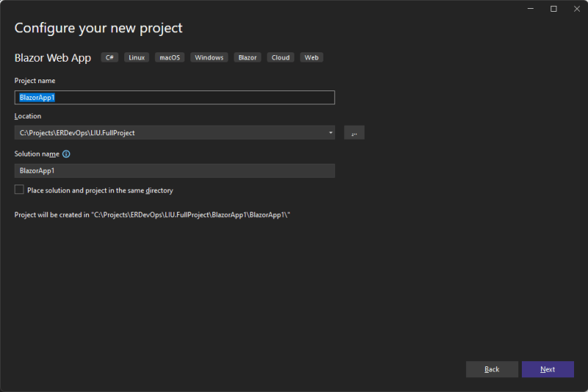Click into the Project name field

click(x=175, y=98)
